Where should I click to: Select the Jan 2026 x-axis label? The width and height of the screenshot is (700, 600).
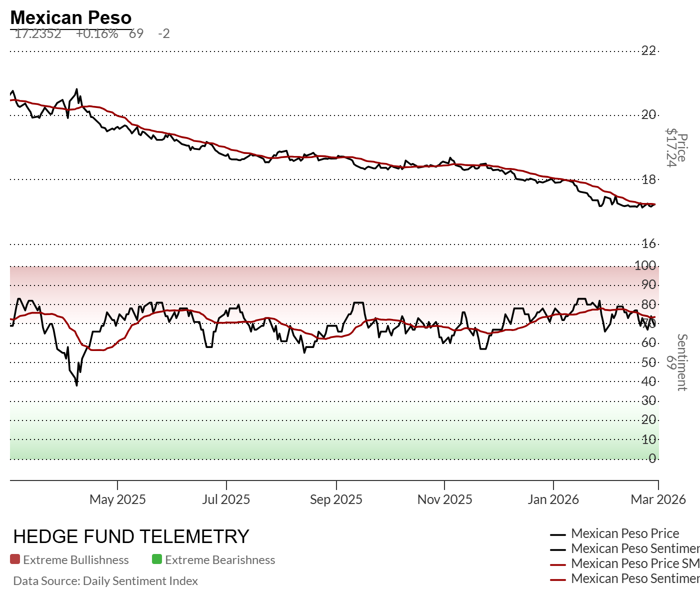[553, 499]
